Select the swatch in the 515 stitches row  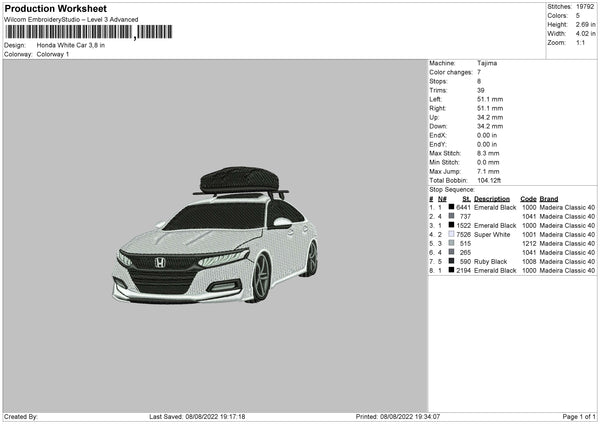point(452,243)
